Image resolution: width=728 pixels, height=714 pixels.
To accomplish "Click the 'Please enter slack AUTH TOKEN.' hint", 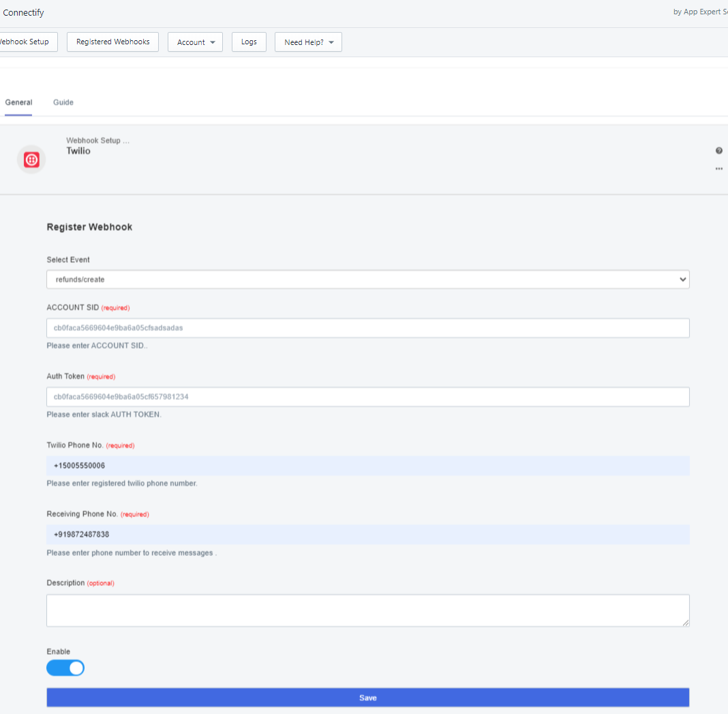I will pyautogui.click(x=104, y=414).
